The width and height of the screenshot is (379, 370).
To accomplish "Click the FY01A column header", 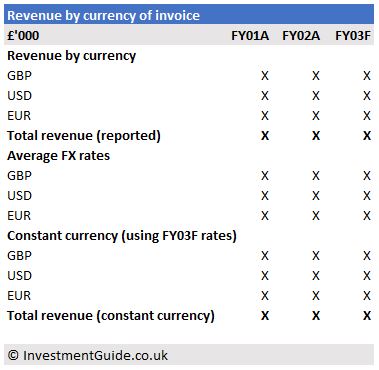I will pos(250,36).
